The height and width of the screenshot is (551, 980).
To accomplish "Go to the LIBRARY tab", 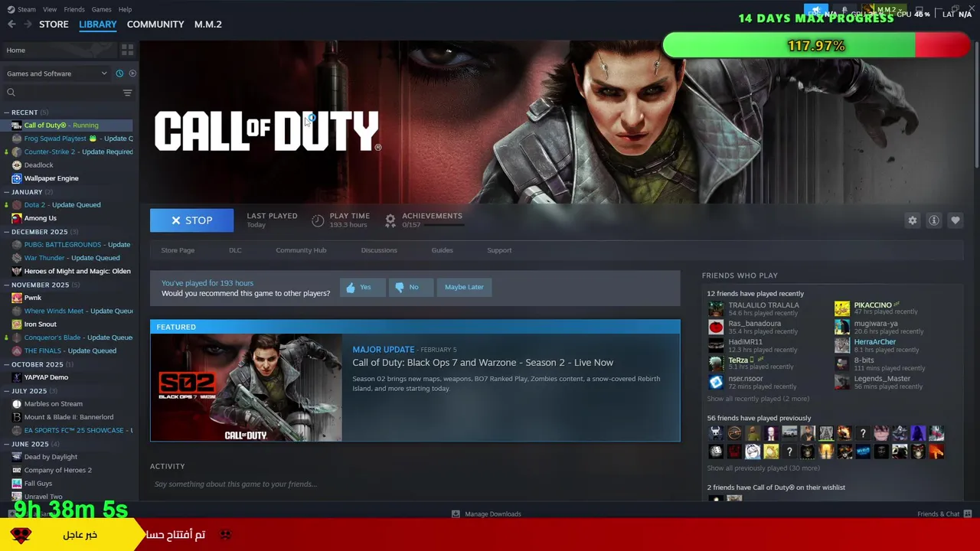I will click(x=98, y=24).
